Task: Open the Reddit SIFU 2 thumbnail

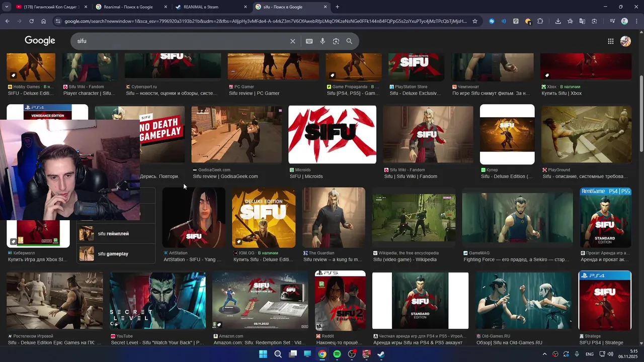Action: pos(340,301)
